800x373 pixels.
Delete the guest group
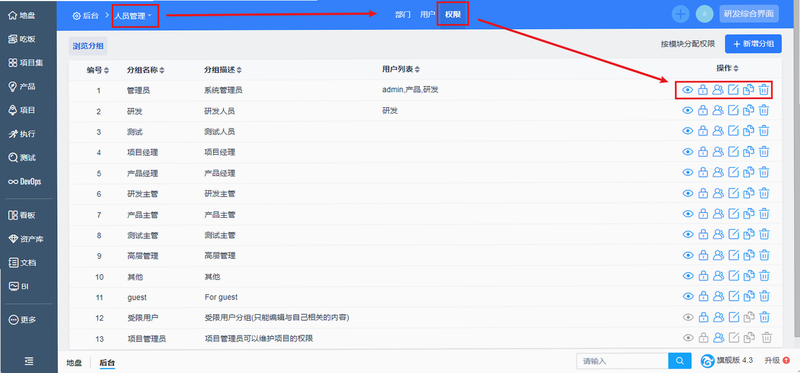[764, 296]
